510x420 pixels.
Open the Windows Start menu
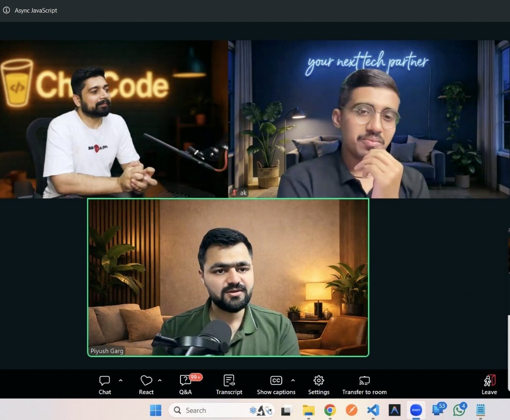[156, 410]
